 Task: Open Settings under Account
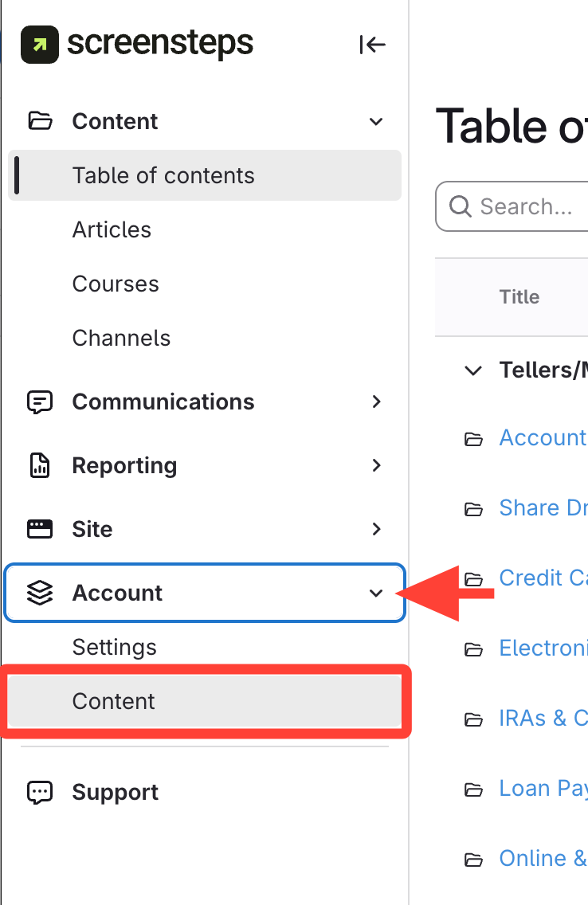point(114,647)
